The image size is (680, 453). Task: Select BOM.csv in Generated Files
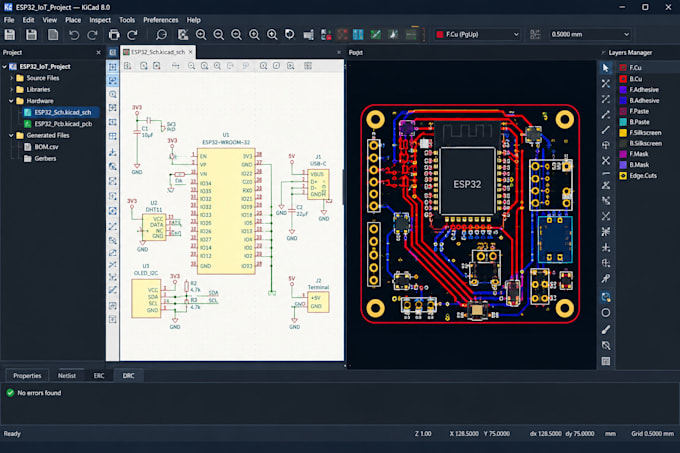pyautogui.click(x=46, y=147)
